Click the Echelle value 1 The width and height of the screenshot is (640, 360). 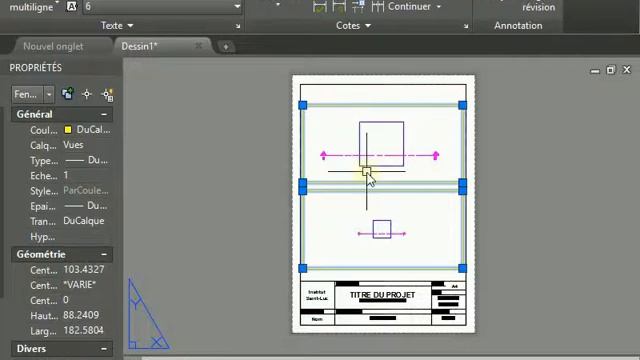coord(66,176)
